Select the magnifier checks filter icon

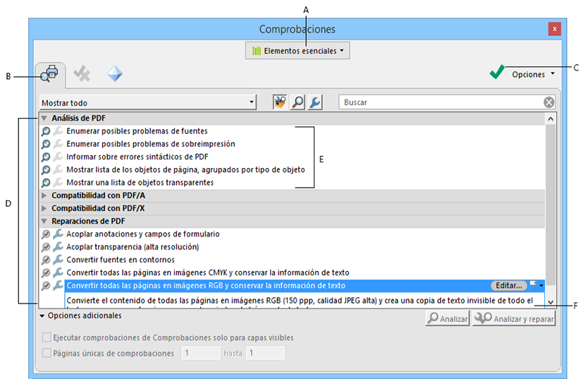coord(298,102)
